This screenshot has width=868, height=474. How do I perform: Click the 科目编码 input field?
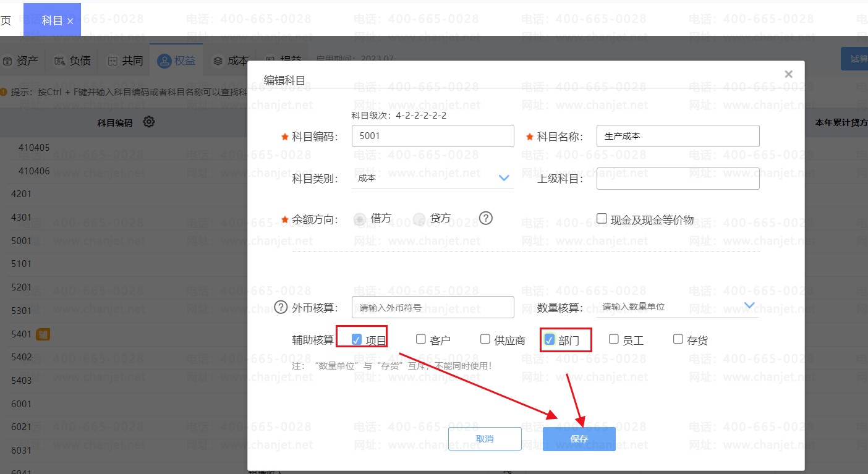click(433, 136)
